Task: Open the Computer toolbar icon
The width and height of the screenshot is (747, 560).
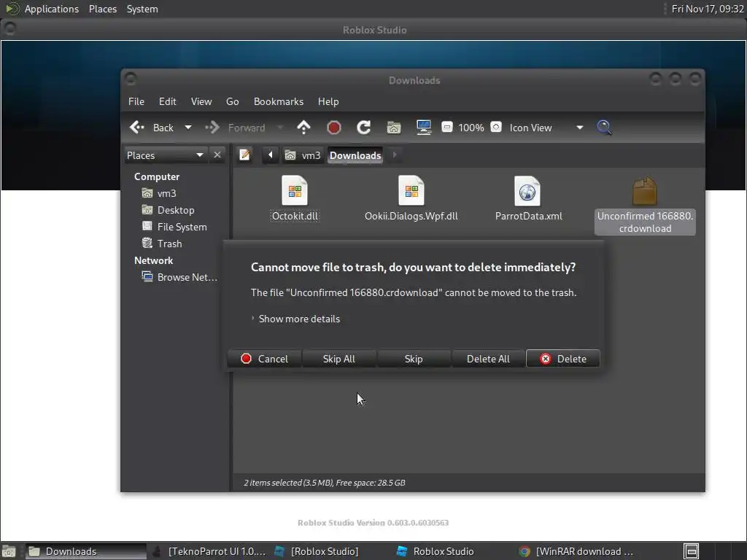Action: point(424,128)
